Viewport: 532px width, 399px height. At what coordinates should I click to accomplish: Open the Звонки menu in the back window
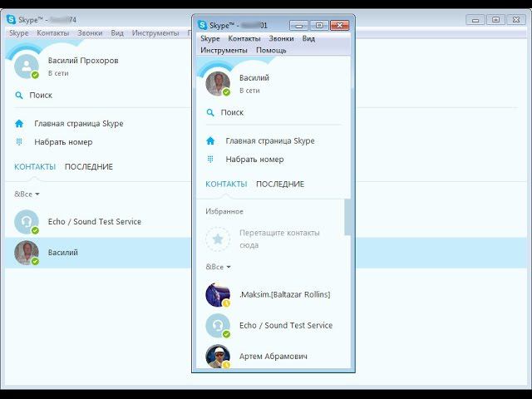click(x=90, y=33)
